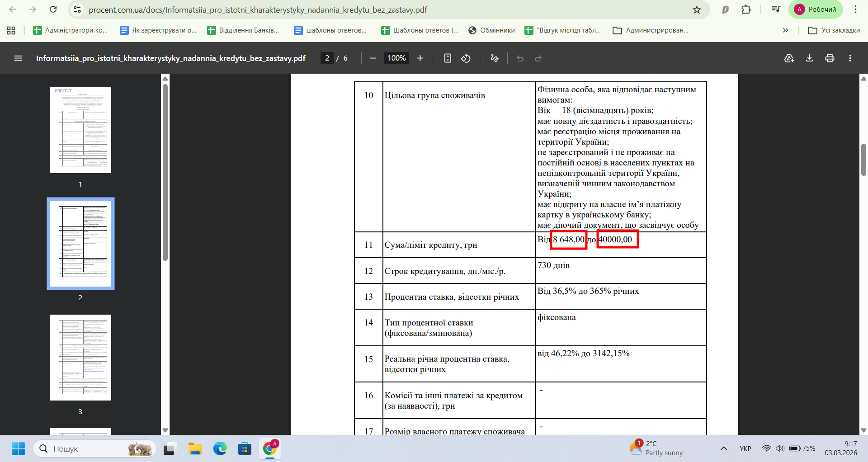The height and width of the screenshot is (462, 868).
Task: Switch to Chrome in the taskbar
Action: click(x=270, y=449)
